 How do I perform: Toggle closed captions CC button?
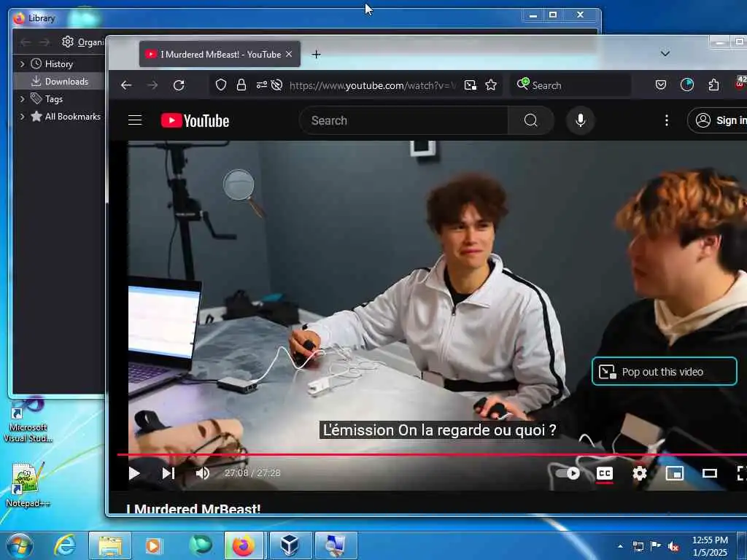pos(605,473)
